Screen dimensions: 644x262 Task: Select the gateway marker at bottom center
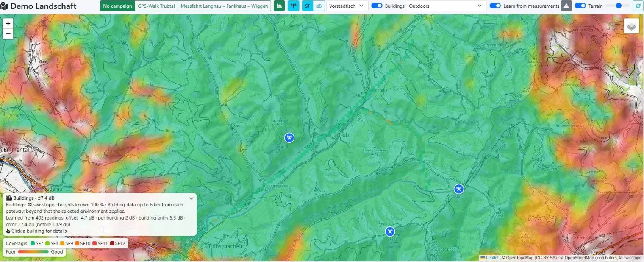[390, 231]
